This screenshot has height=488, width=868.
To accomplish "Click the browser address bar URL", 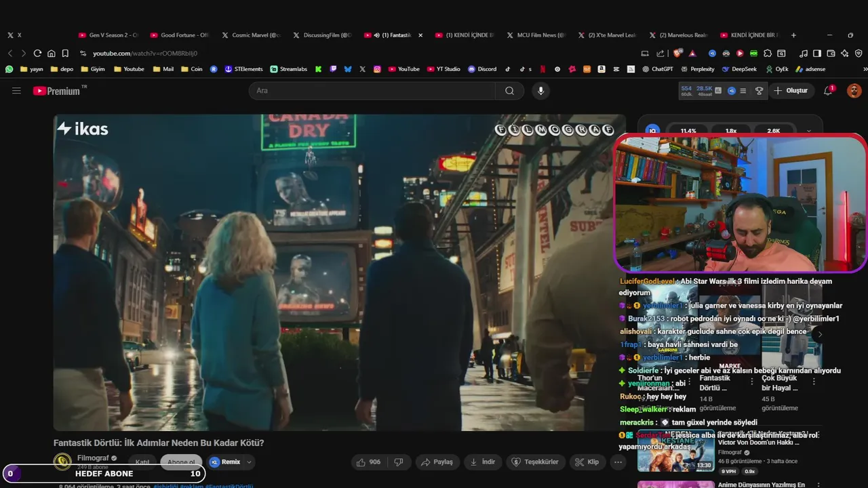I will 144,53.
